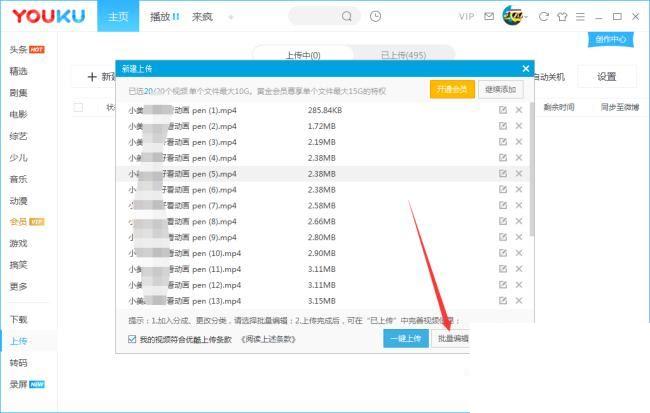Delete pen (12).mp4 from the upload list
The width and height of the screenshot is (650, 413).
tap(519, 285)
